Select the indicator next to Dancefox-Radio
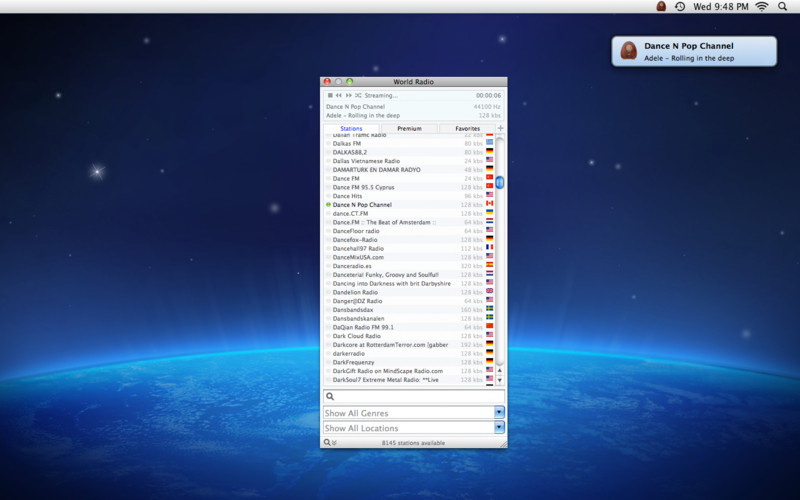The width and height of the screenshot is (800, 500). (x=328, y=240)
